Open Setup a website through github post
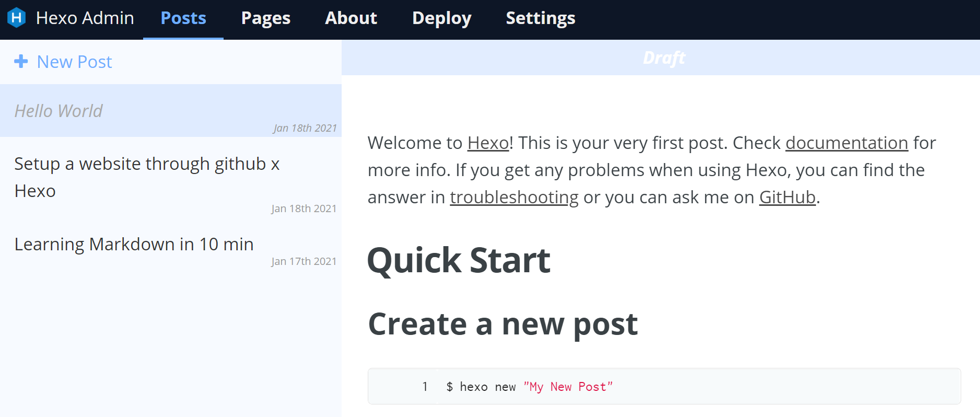The image size is (980, 417). pyautogui.click(x=171, y=178)
